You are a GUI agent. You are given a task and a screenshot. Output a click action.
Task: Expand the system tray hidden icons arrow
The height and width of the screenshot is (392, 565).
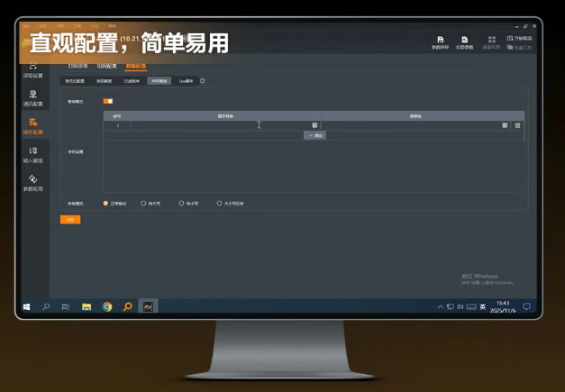click(440, 306)
